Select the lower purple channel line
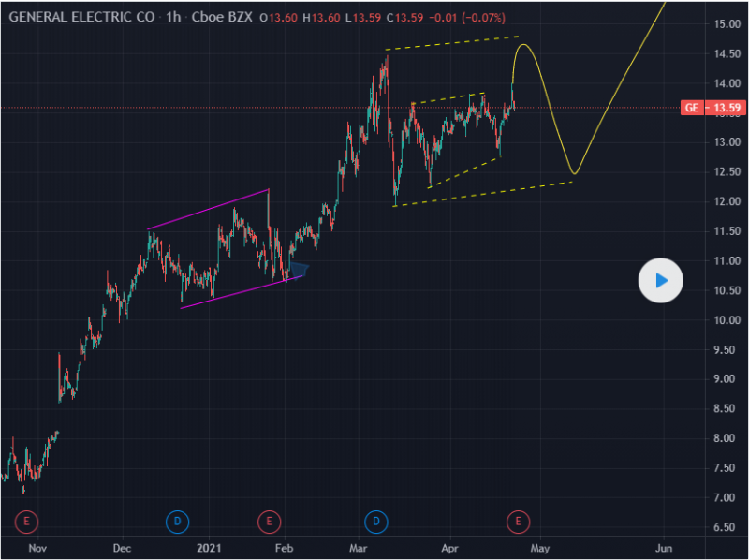This screenshot has width=749, height=560. tap(234, 292)
